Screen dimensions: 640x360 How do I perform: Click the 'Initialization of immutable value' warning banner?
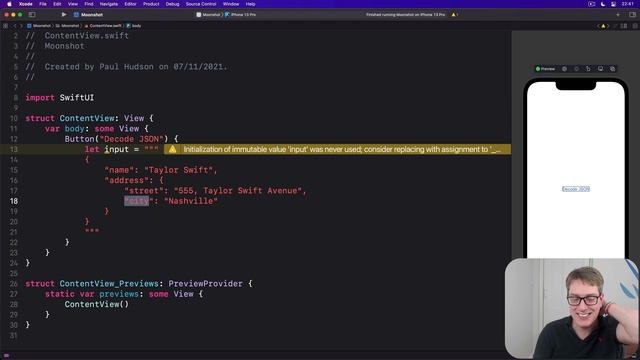tap(337, 149)
